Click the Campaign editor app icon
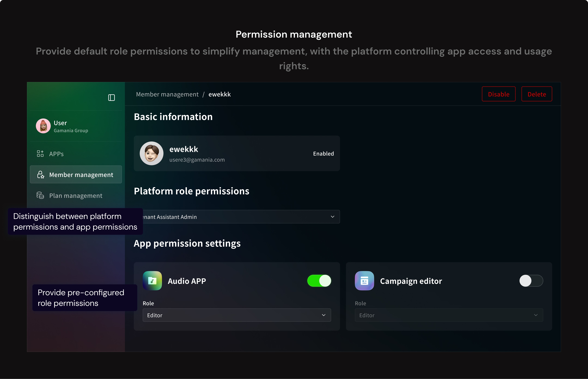Viewport: 588px width, 379px height. pyautogui.click(x=364, y=281)
